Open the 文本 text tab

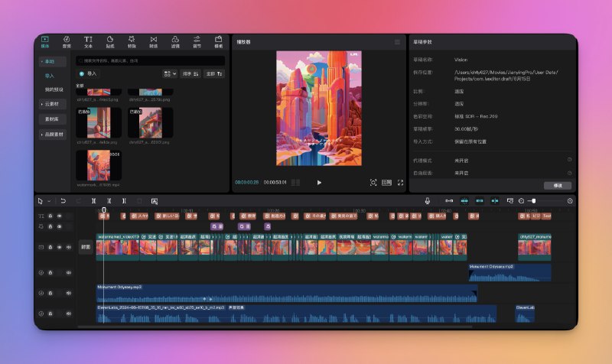pyautogui.click(x=88, y=42)
